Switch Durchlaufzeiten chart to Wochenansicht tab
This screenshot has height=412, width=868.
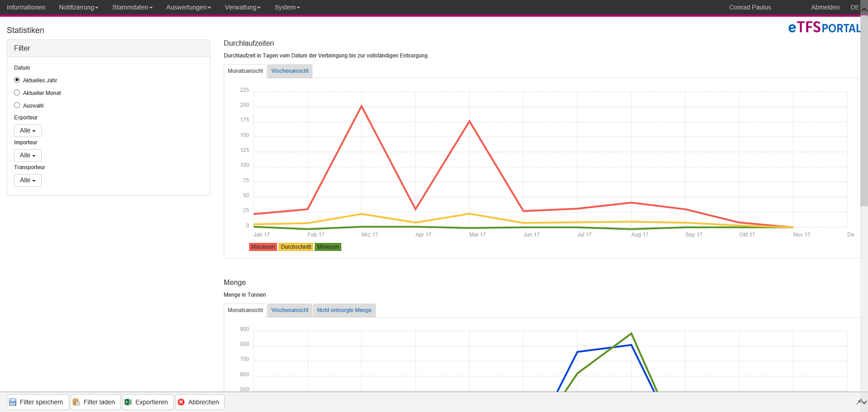(290, 71)
